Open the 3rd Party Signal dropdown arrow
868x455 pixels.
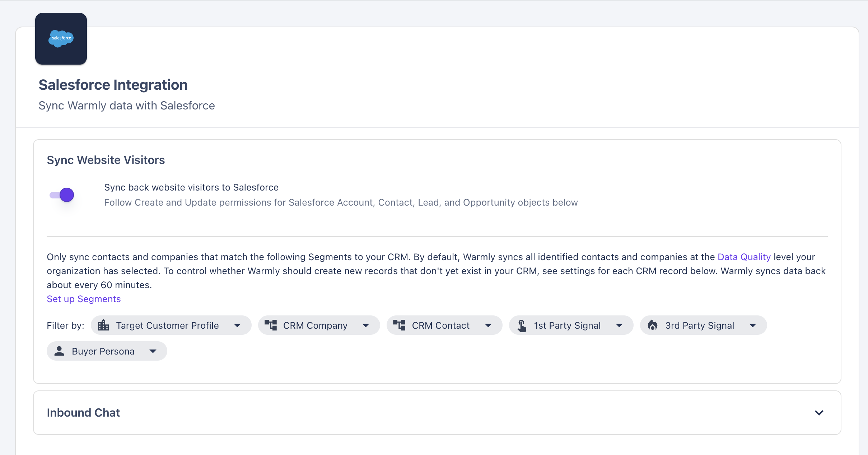click(753, 325)
